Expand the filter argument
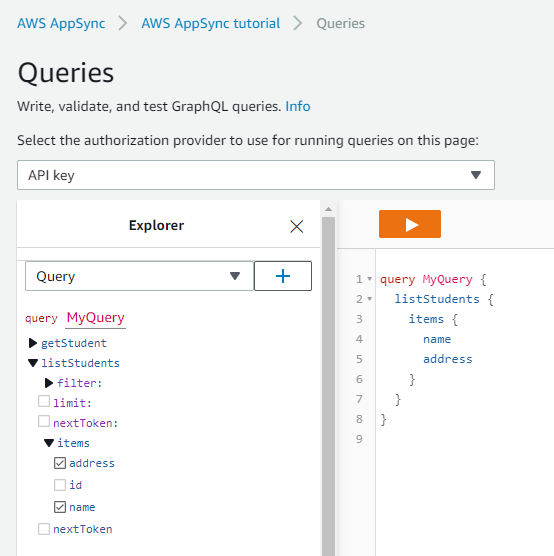 coord(49,383)
